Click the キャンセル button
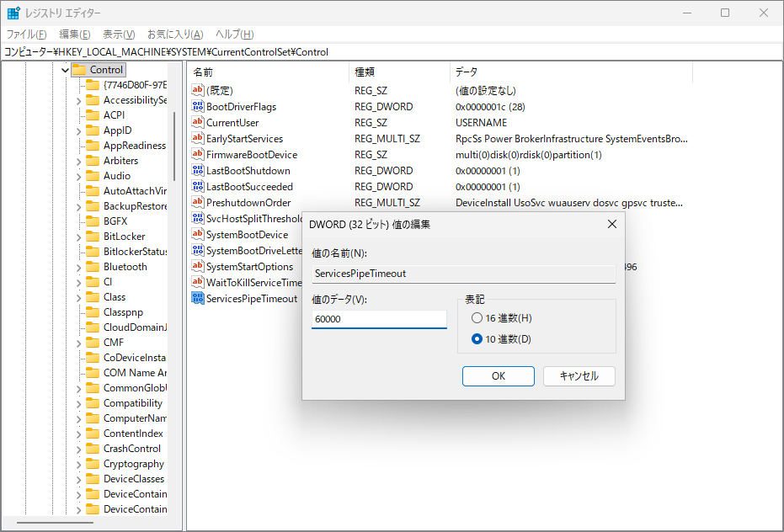 tap(579, 376)
